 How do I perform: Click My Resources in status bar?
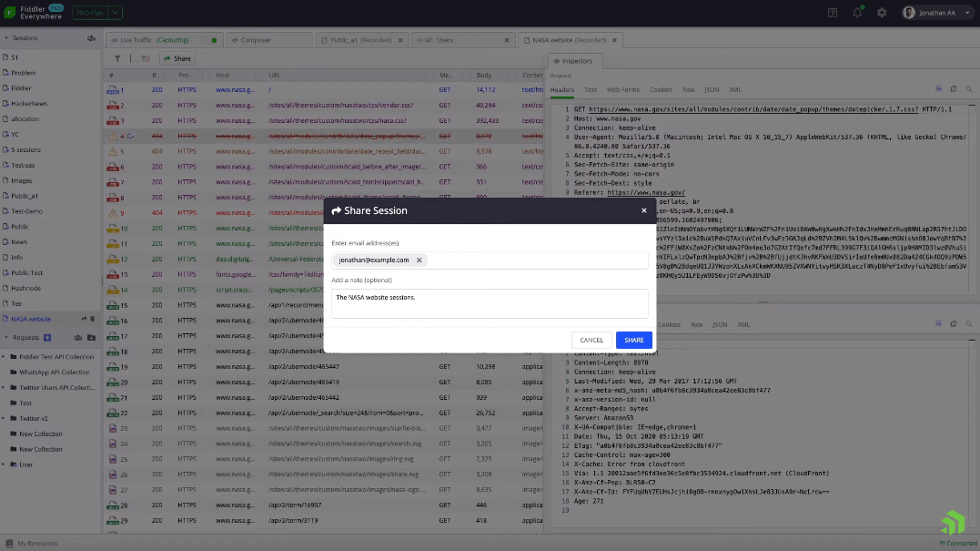[x=31, y=544]
